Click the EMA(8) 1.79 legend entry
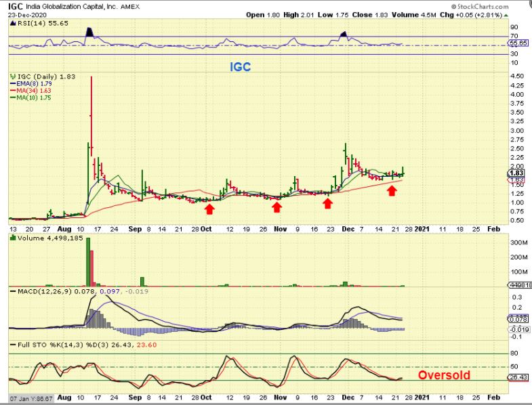Screen dimensions: 532x405 [35, 84]
